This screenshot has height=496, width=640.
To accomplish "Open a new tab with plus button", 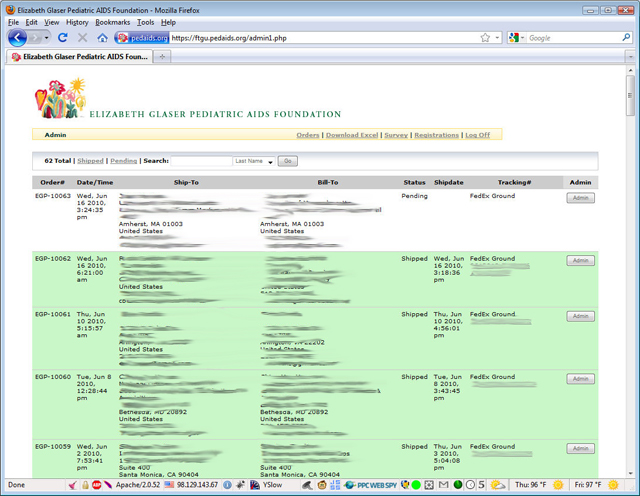I will click(162, 57).
